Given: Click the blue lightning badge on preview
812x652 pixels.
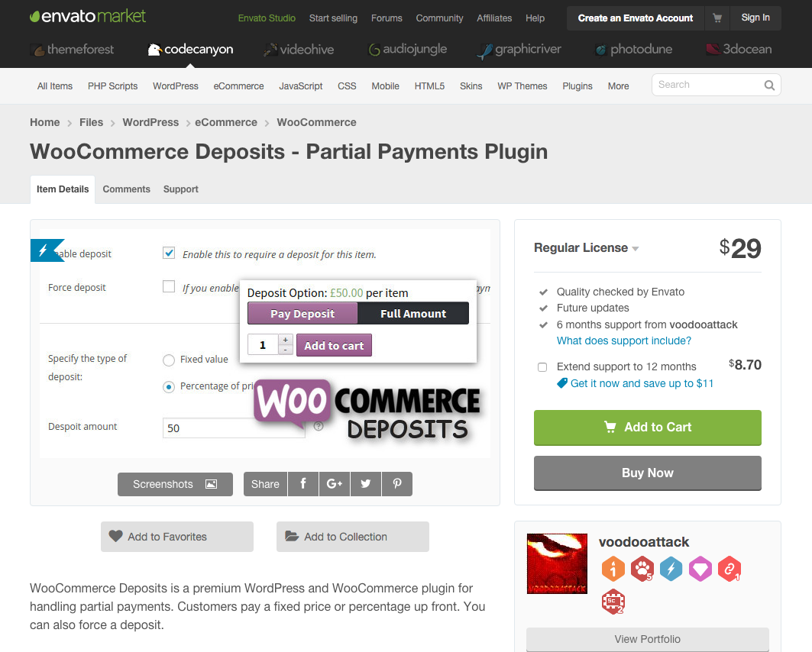Looking at the screenshot, I should [46, 250].
